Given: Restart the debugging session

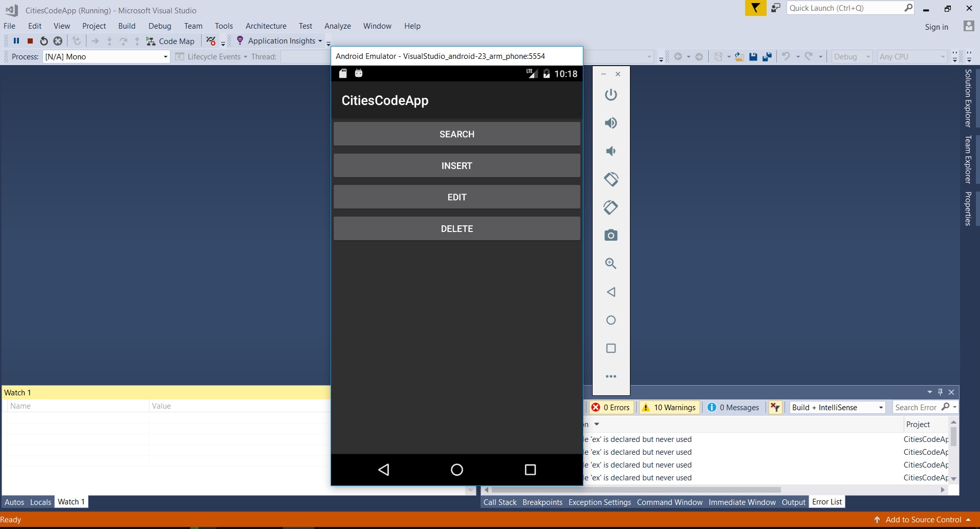Looking at the screenshot, I should coord(44,41).
